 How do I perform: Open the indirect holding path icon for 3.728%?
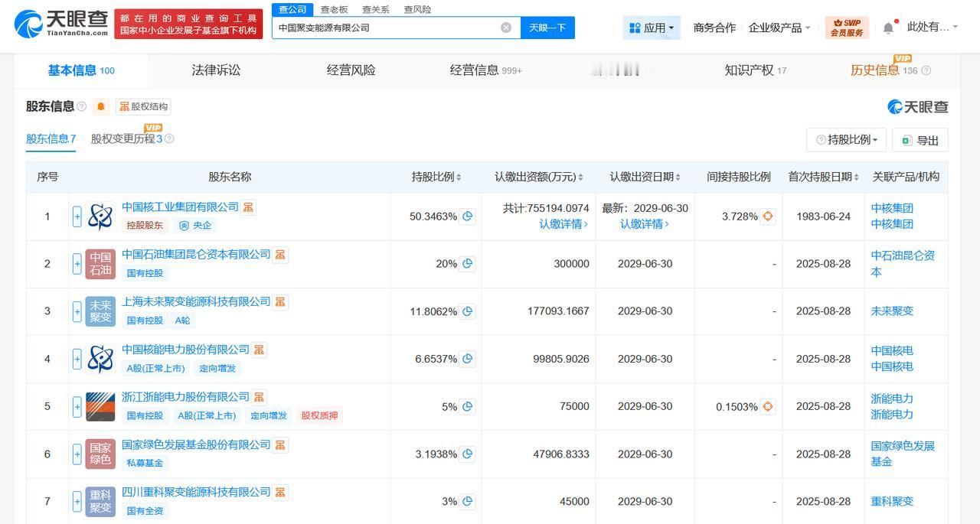768,216
